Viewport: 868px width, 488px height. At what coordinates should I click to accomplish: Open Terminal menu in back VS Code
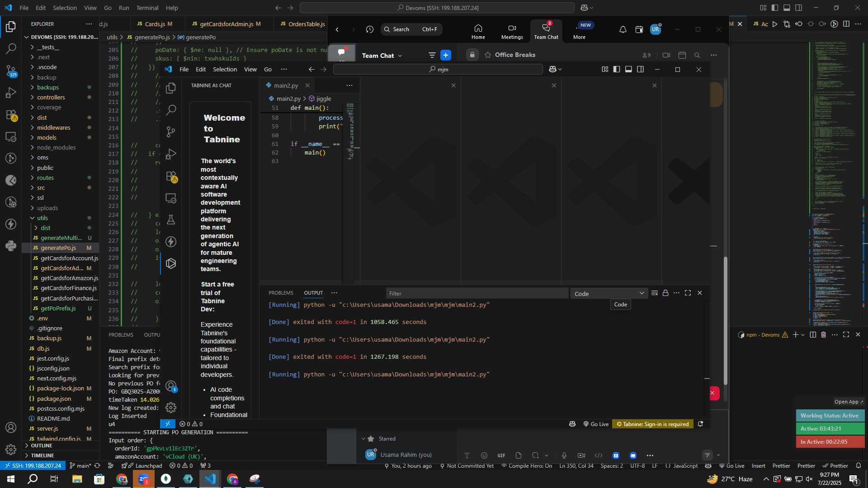[147, 8]
